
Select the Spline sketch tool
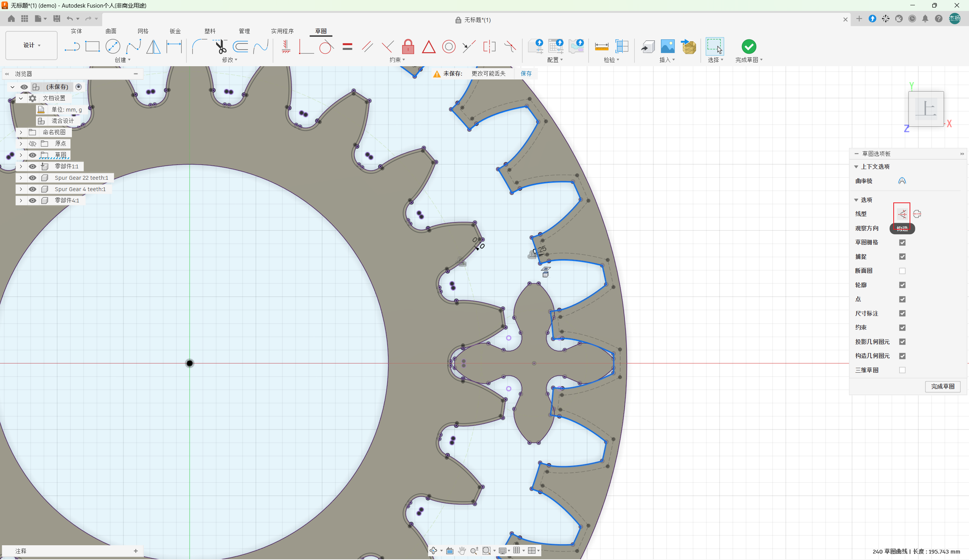(133, 47)
